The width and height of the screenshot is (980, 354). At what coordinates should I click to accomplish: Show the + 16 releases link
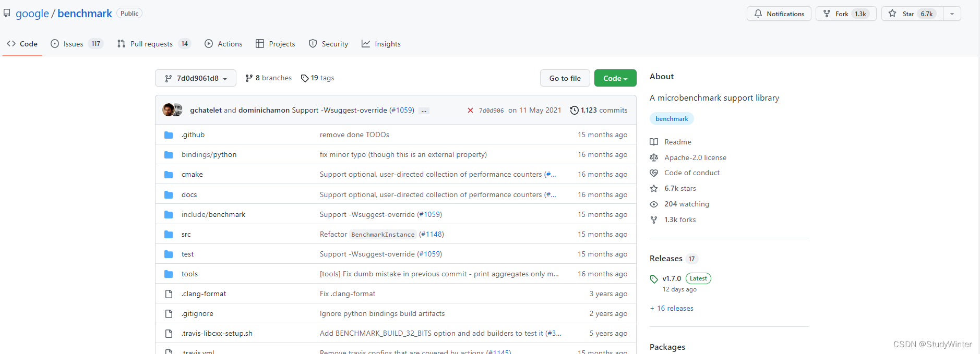pos(672,309)
